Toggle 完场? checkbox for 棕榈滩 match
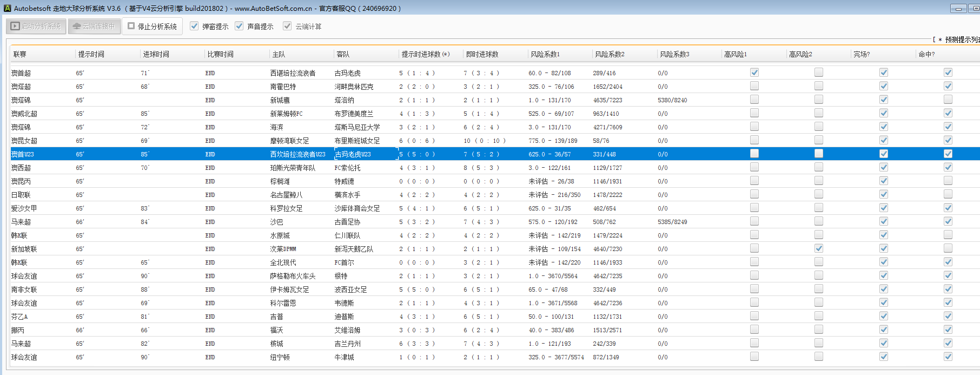 884,181
